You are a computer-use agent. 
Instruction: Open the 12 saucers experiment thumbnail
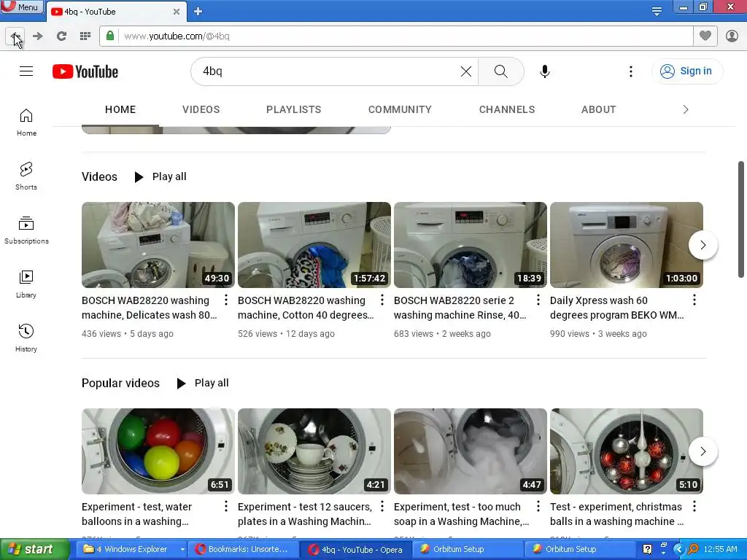pos(314,451)
